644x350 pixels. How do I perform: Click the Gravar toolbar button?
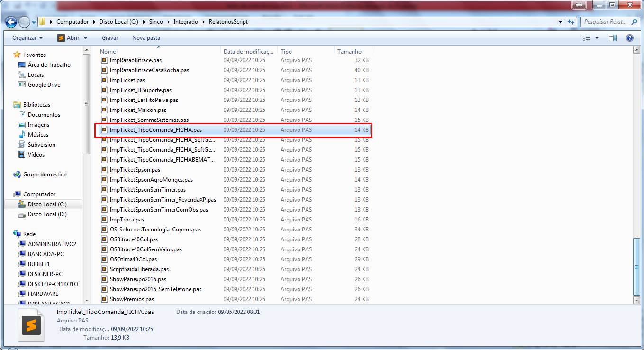click(110, 38)
